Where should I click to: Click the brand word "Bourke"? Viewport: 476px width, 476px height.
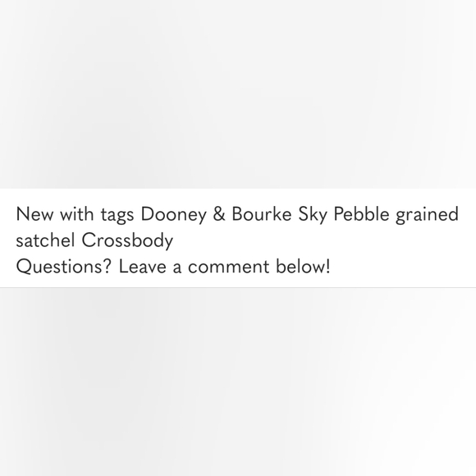click(262, 213)
